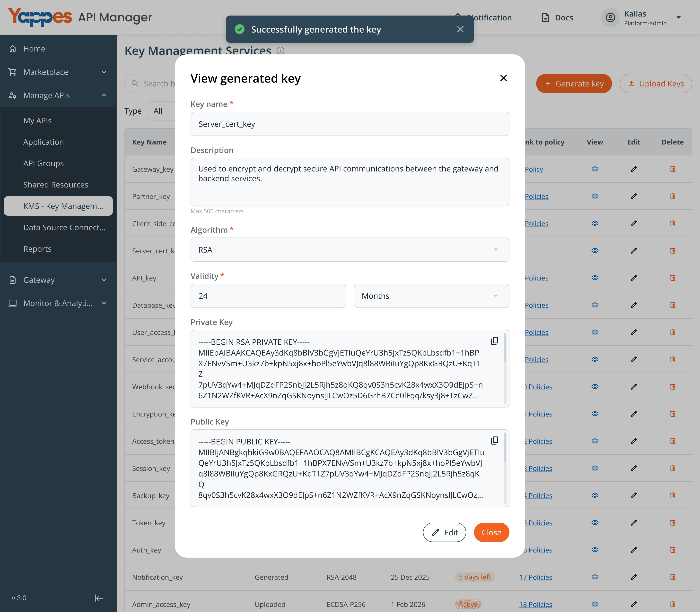Open the Months validity unit dropdown
Image resolution: width=700 pixels, height=612 pixels.
pos(431,296)
